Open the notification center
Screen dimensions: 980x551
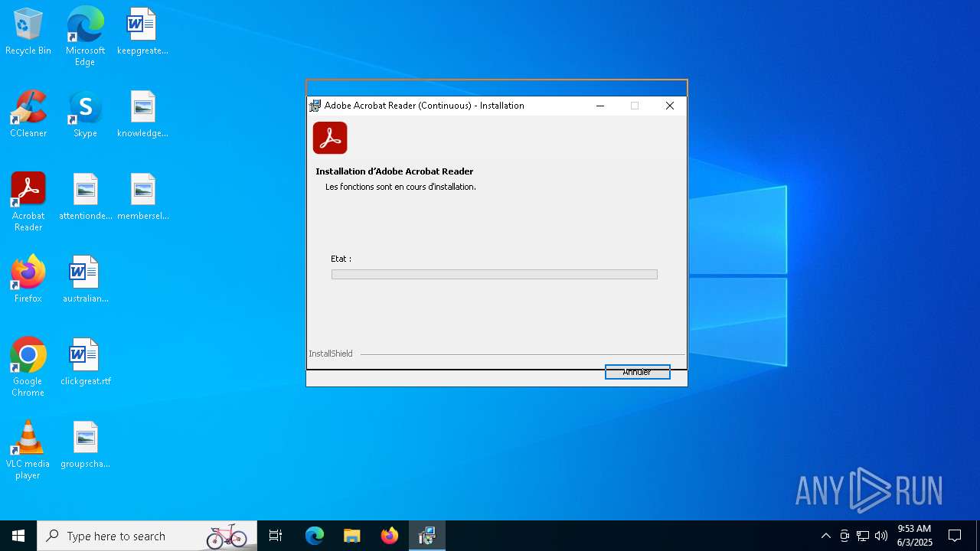955,536
